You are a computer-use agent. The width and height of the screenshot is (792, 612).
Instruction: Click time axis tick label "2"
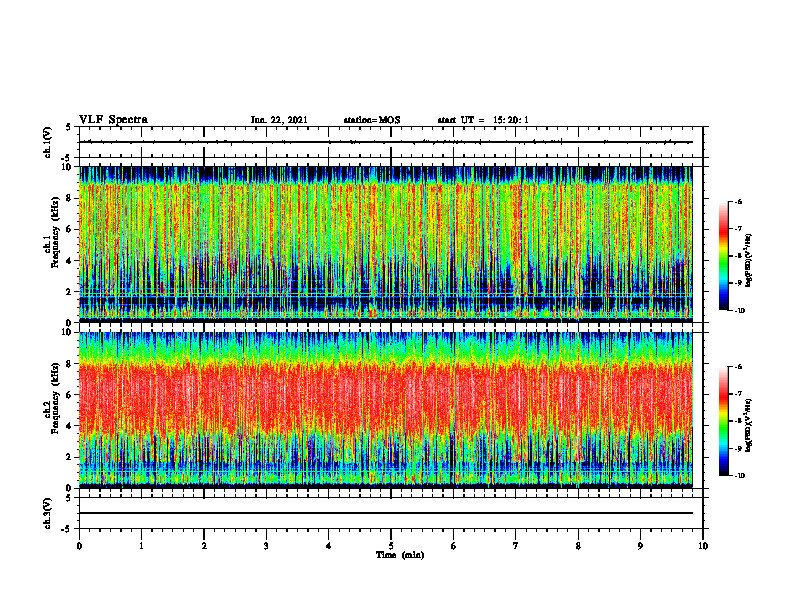point(204,546)
